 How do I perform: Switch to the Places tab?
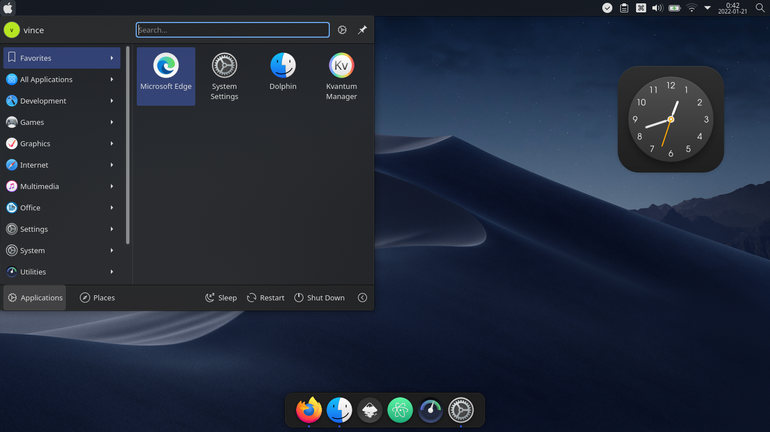97,297
